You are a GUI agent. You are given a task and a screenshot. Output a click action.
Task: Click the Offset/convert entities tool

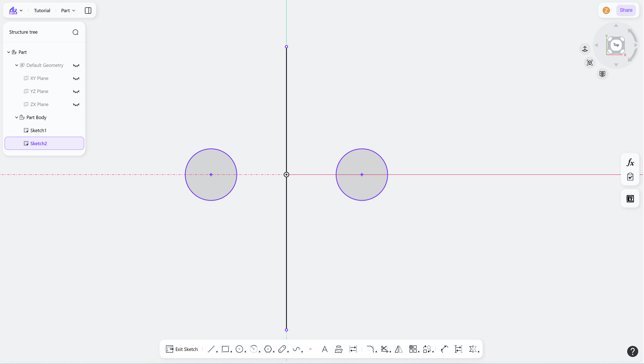click(353, 349)
